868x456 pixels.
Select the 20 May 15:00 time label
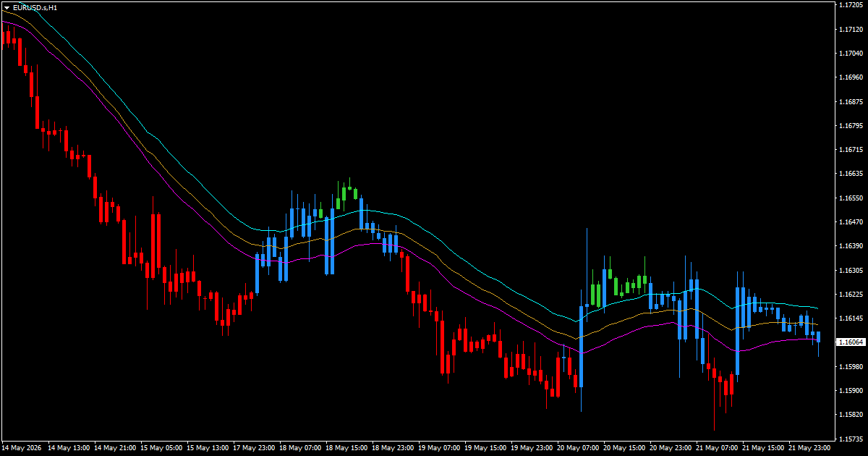[x=624, y=448]
